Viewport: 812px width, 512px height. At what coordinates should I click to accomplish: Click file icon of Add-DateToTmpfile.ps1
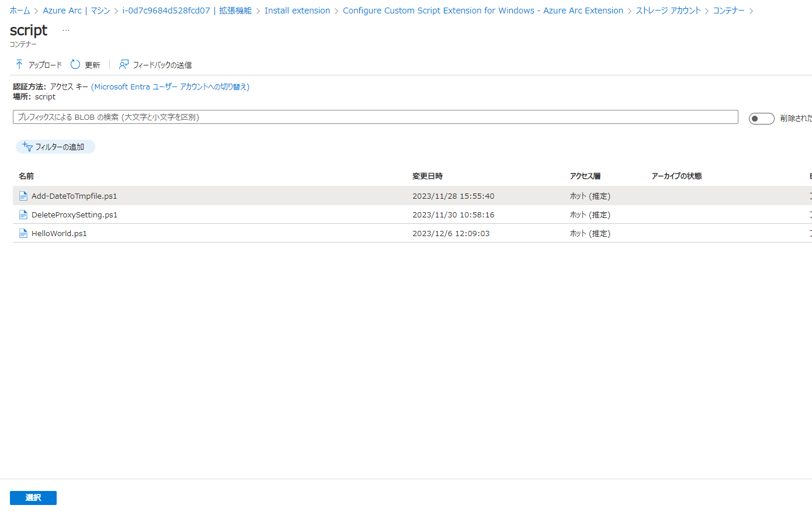23,196
